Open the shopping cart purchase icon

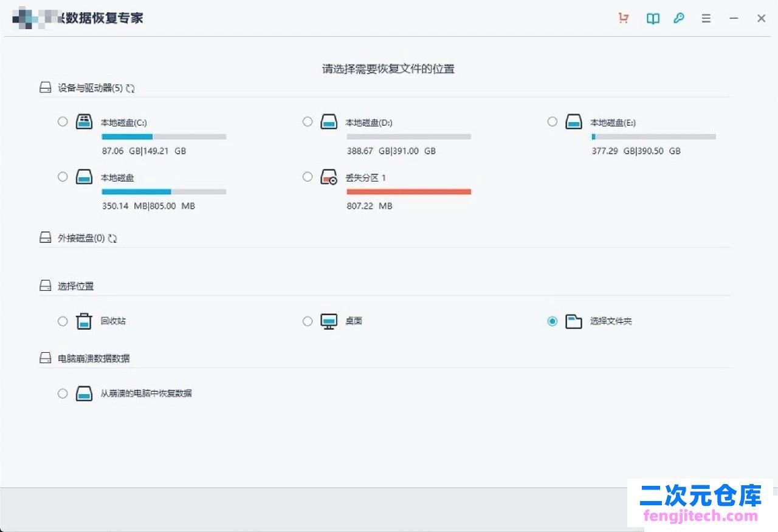(x=623, y=18)
